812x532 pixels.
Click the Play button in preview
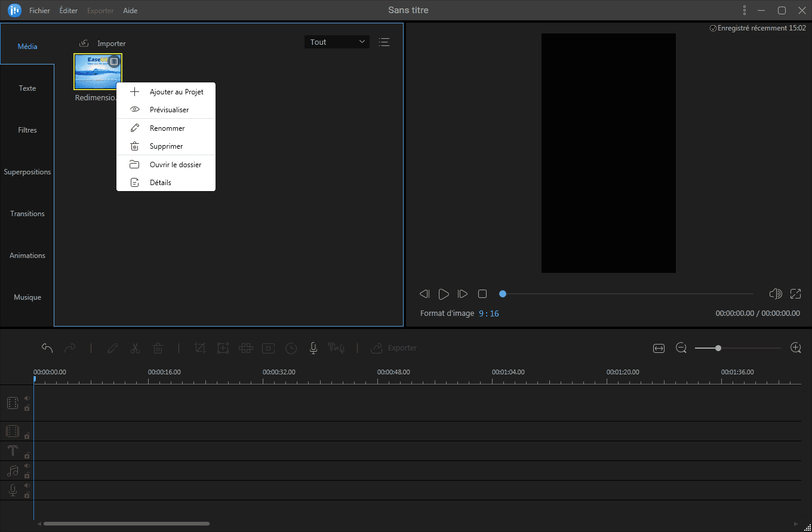coord(444,294)
